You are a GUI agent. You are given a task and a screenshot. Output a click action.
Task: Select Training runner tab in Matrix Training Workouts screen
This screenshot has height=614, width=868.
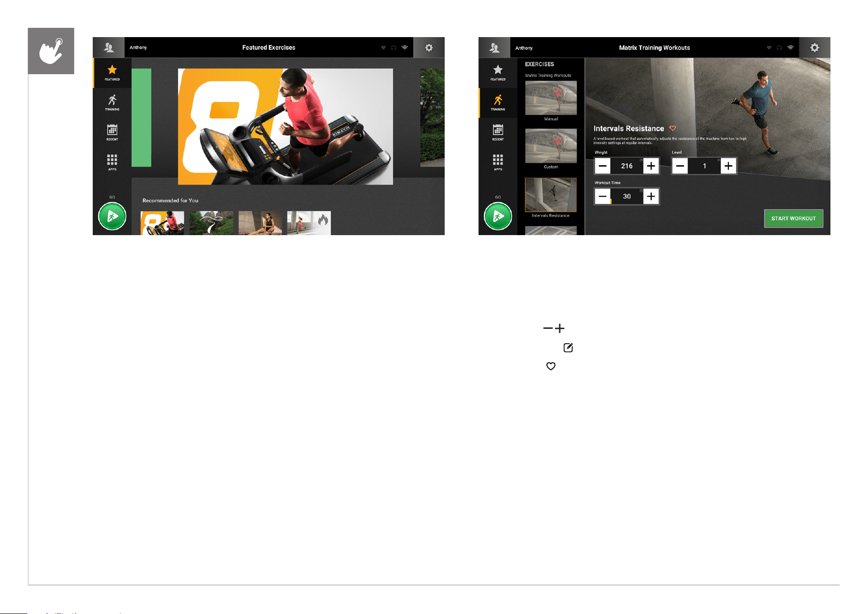click(498, 103)
